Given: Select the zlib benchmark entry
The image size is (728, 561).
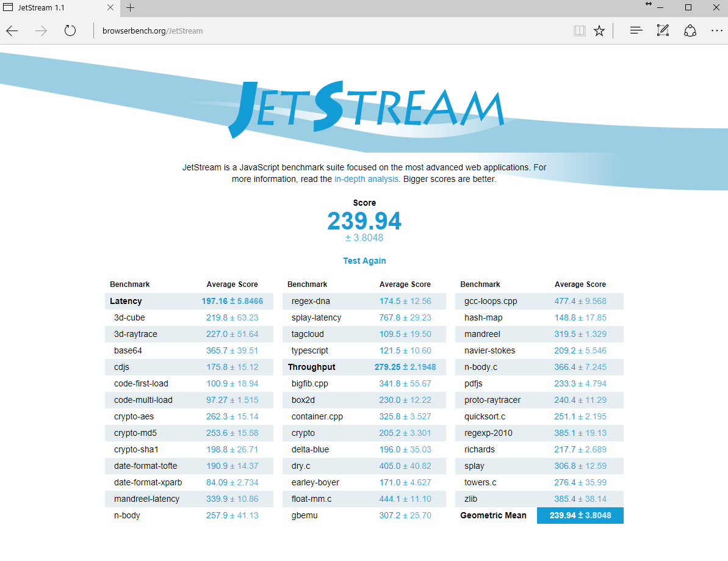Looking at the screenshot, I should (470, 499).
